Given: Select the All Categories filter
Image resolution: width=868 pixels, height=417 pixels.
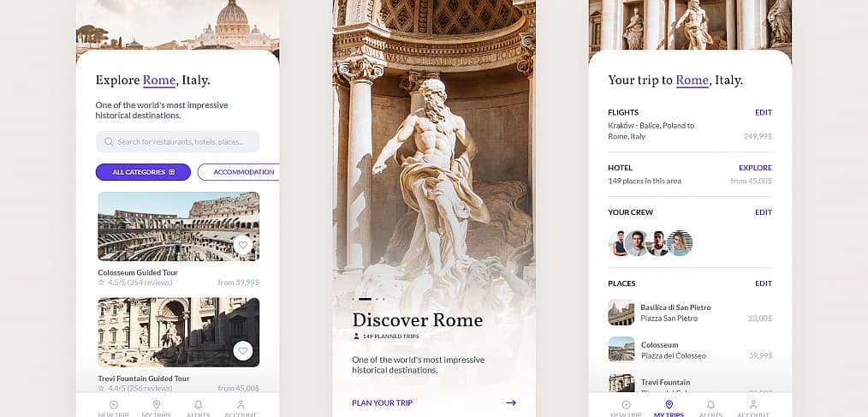Looking at the screenshot, I should point(143,172).
